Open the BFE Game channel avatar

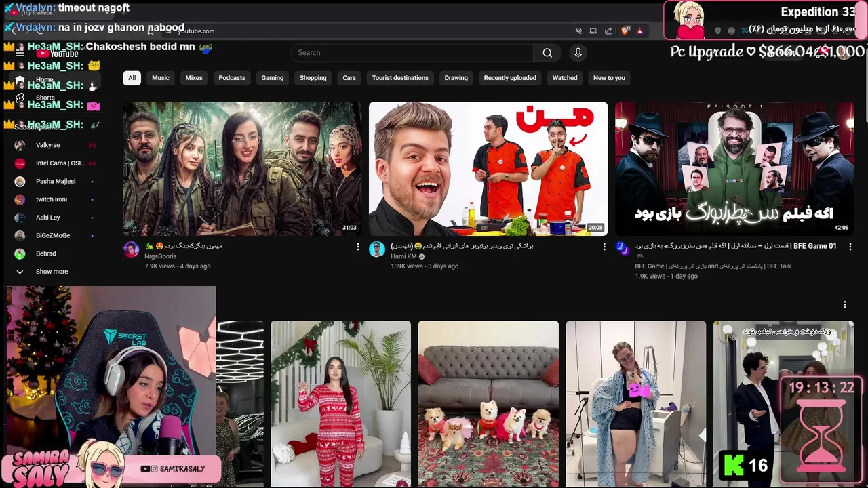(x=623, y=248)
